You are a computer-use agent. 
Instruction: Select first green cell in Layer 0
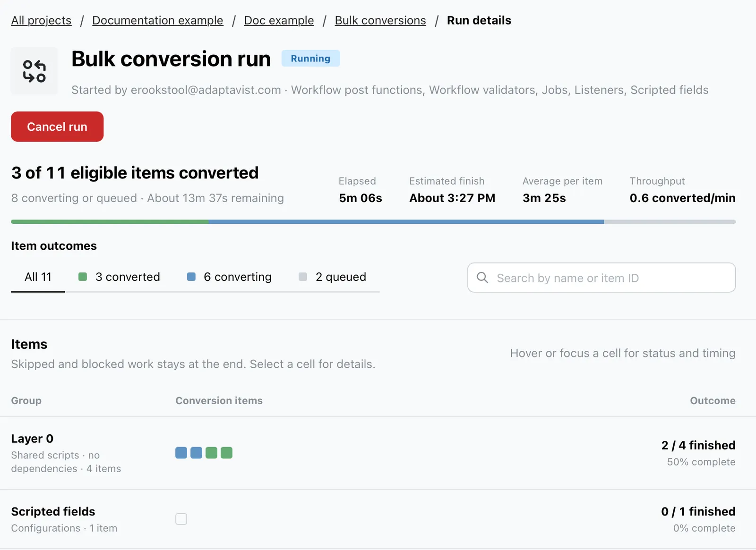(x=211, y=453)
